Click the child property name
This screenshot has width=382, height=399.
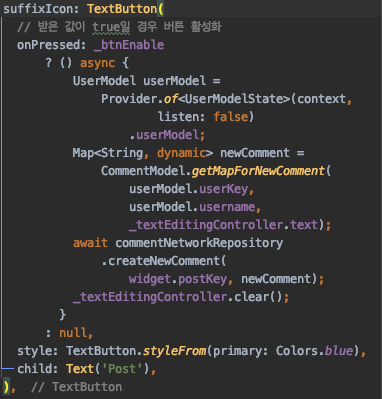click(x=34, y=369)
